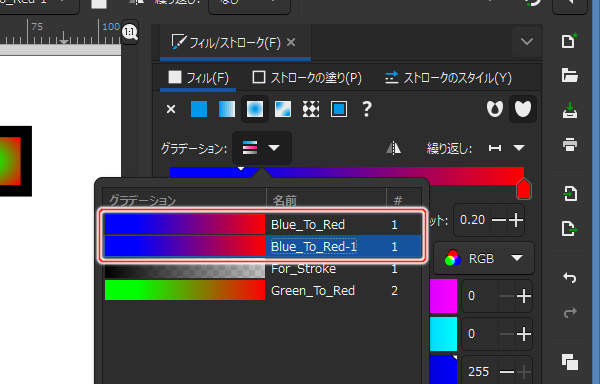
Task: Select the Green_To_Red gradient row
Action: click(262, 290)
